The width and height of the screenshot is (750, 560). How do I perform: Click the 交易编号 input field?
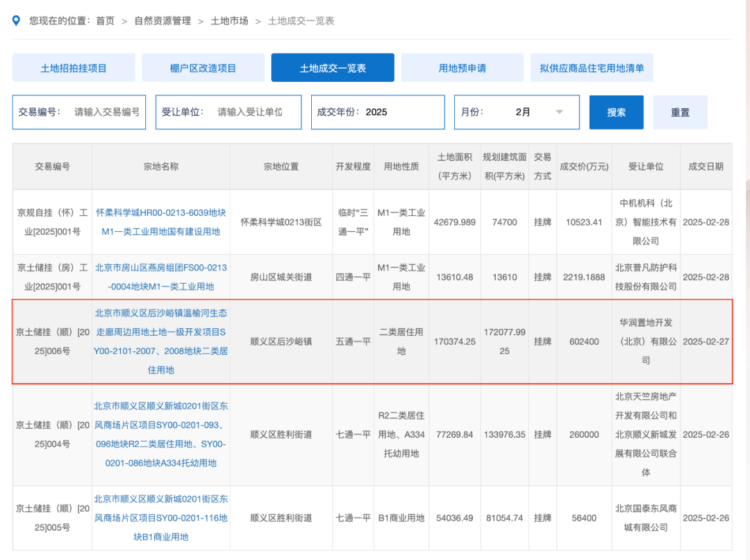(x=106, y=112)
